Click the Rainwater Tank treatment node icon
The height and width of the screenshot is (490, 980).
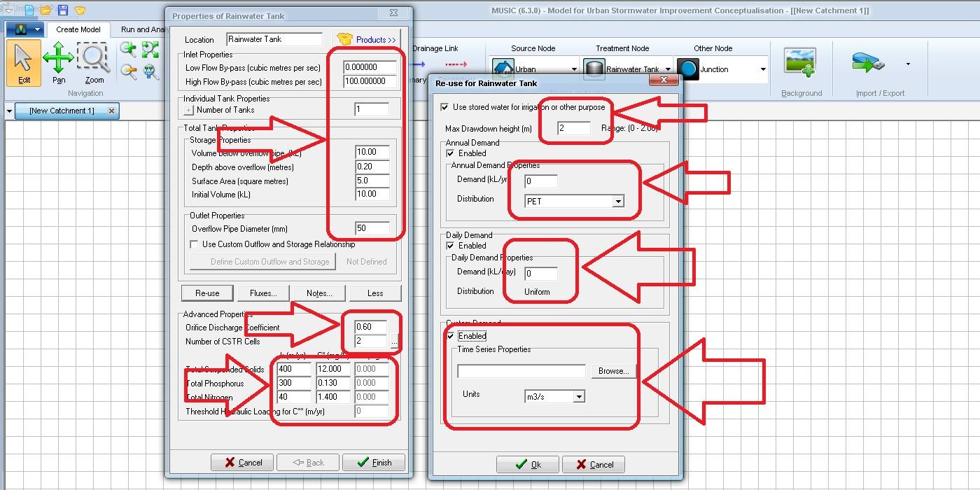(x=594, y=69)
